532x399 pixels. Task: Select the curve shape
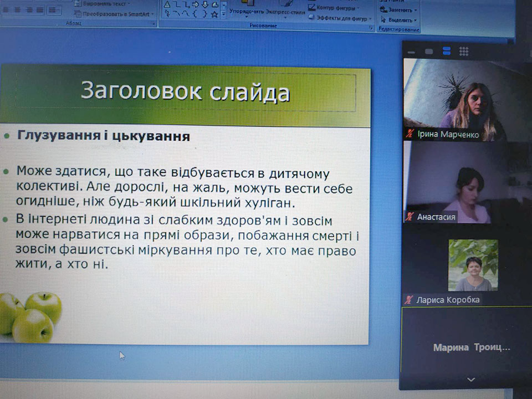tap(186, 14)
